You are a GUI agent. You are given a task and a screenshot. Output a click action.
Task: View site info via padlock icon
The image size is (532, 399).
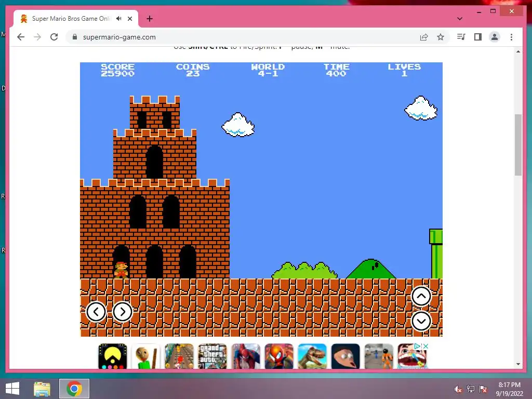(x=75, y=37)
